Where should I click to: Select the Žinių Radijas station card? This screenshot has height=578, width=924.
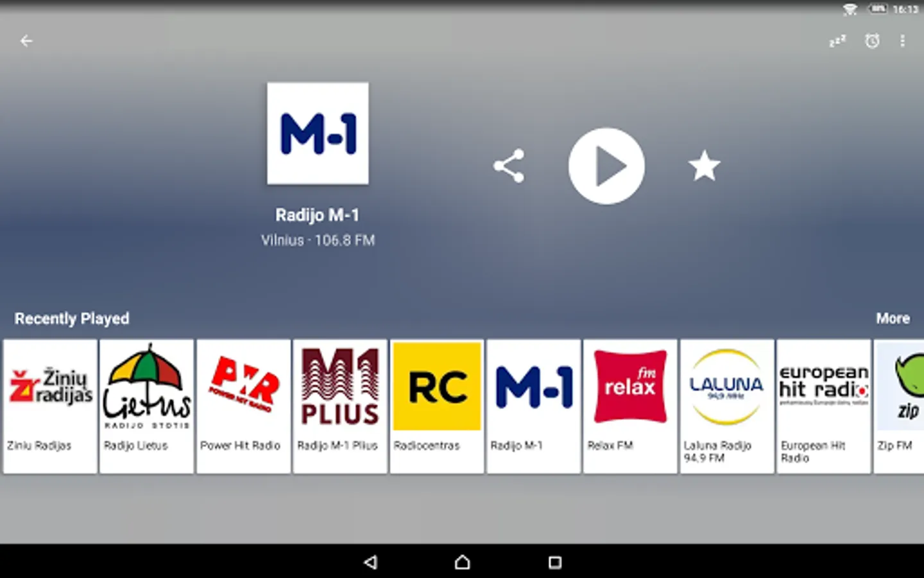pos(50,407)
